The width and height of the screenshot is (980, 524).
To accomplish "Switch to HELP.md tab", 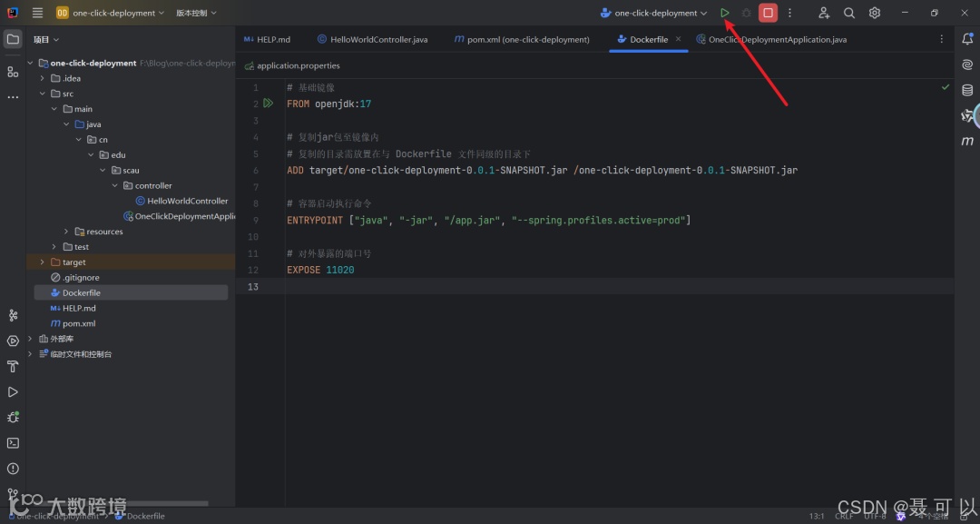I will [267, 39].
